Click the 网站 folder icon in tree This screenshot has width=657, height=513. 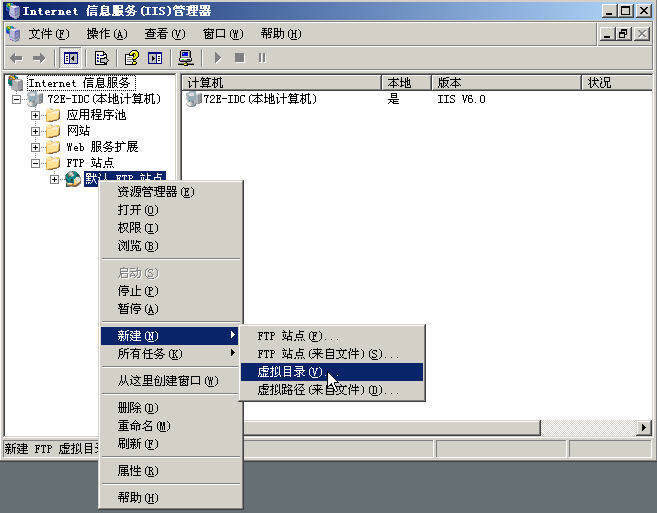(53, 131)
